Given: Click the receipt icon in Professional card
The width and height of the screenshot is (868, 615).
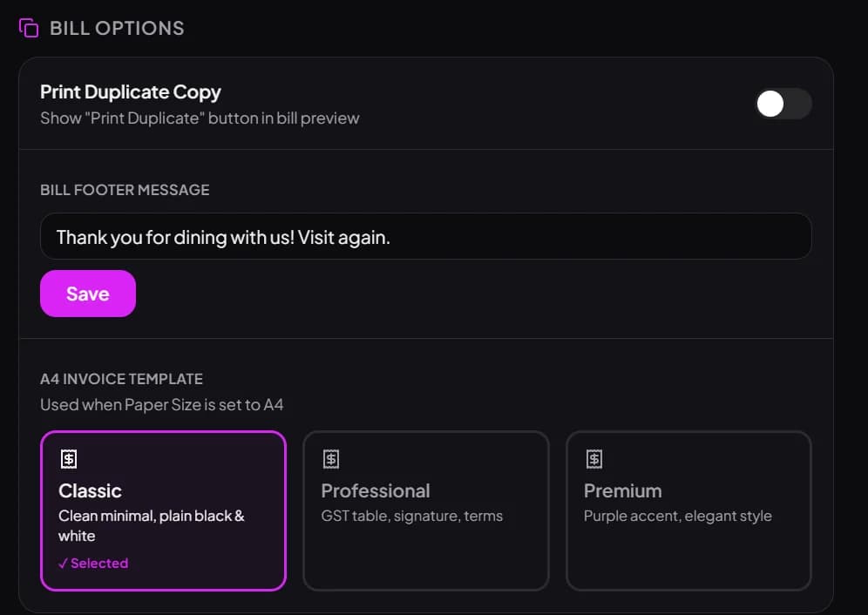Looking at the screenshot, I should tap(331, 459).
